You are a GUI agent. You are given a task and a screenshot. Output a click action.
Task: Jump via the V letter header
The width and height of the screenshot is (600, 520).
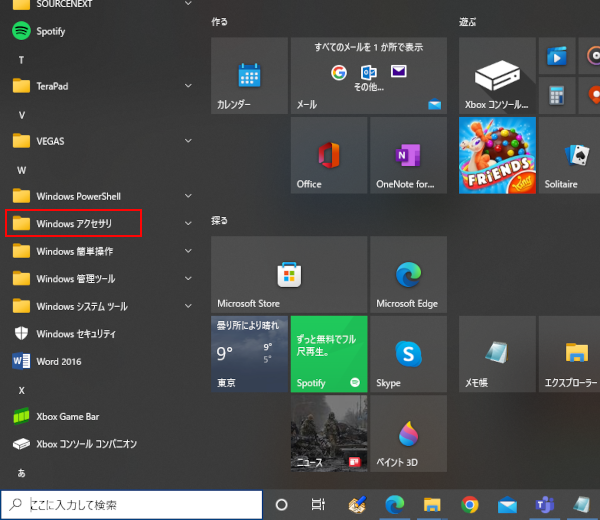click(21, 115)
